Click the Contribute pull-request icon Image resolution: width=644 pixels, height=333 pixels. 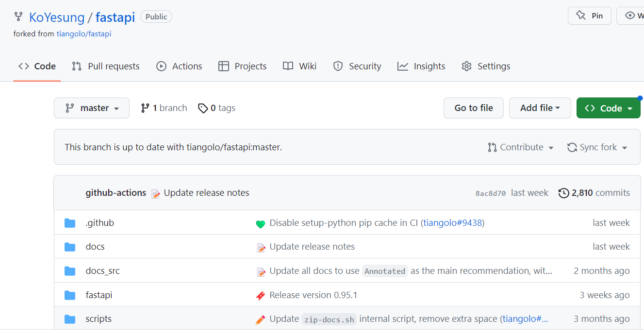(x=492, y=147)
